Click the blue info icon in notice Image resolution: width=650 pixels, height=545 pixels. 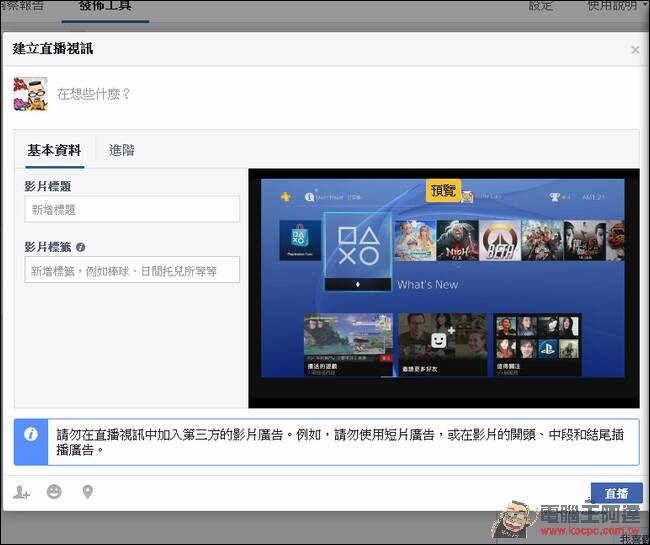[31, 434]
